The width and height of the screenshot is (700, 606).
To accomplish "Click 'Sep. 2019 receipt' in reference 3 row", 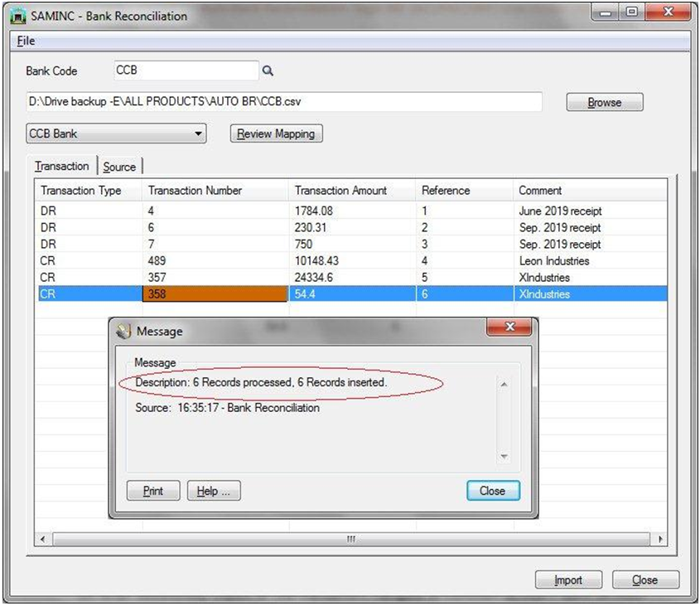I will click(560, 245).
